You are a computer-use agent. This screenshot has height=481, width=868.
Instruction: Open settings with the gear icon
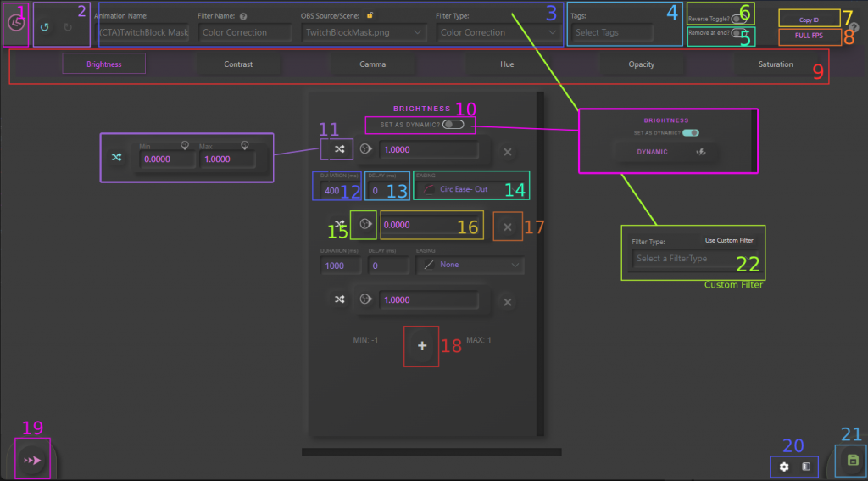click(x=784, y=467)
